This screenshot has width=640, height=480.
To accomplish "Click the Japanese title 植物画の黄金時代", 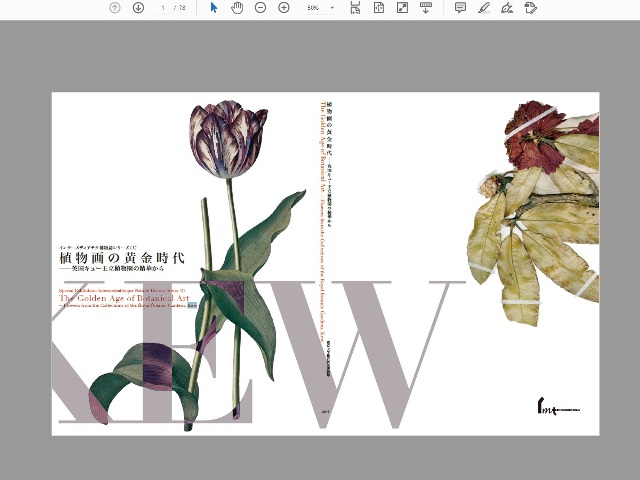I will 122,258.
